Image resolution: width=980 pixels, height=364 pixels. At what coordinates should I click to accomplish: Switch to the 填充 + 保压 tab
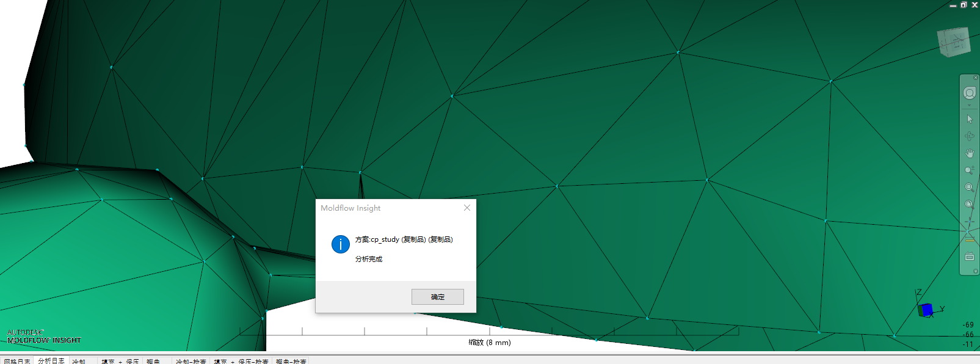coord(120,361)
